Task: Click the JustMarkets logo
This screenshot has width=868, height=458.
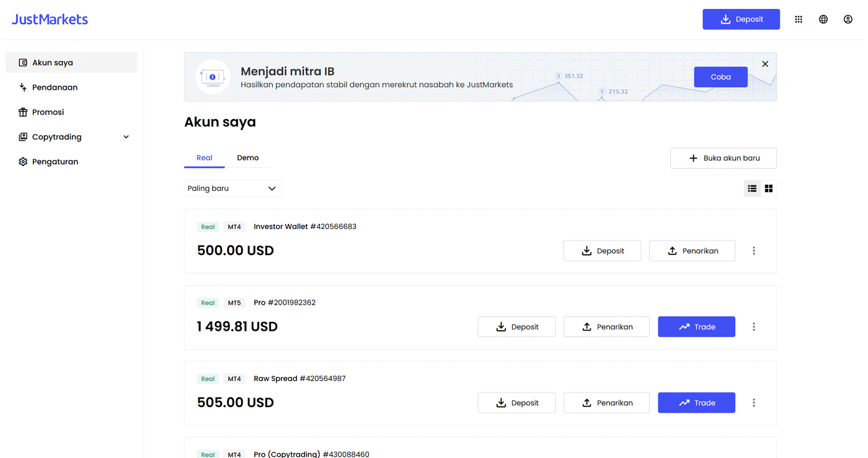Action: click(x=50, y=19)
